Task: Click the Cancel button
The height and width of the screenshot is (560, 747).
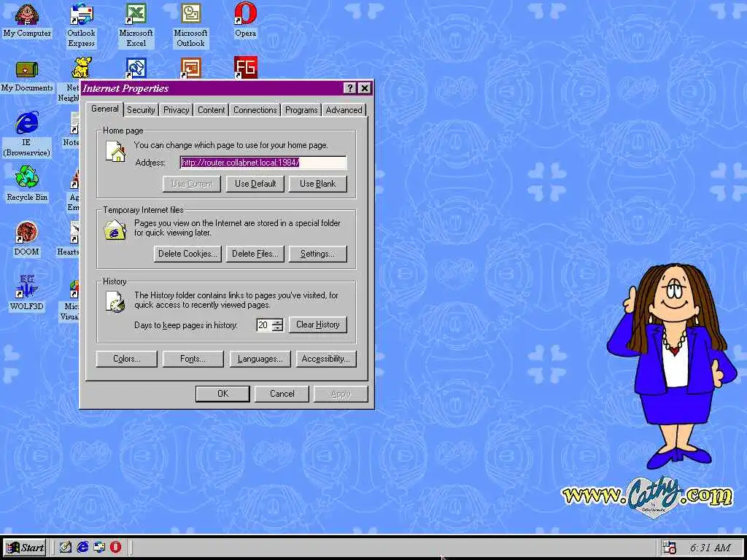Action: tap(282, 394)
